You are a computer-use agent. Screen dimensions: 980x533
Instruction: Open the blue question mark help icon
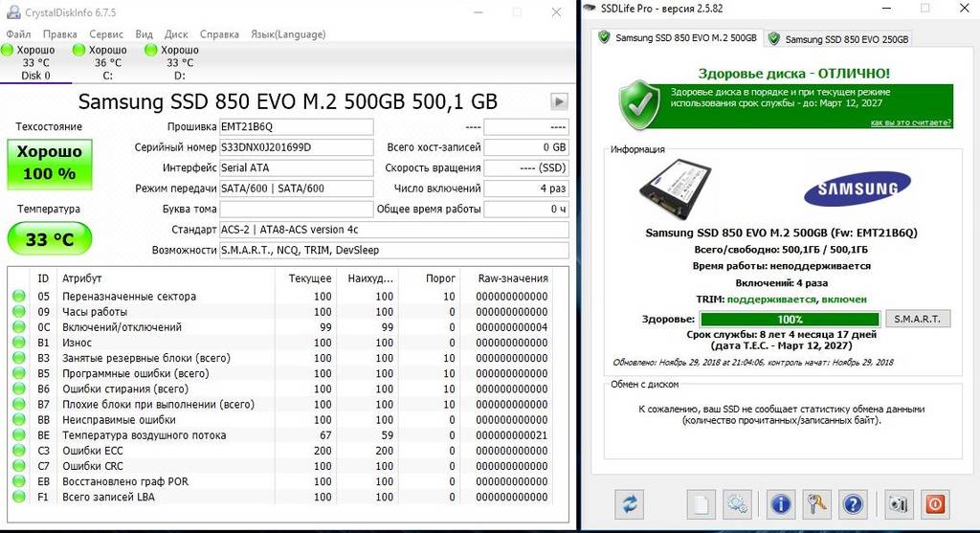tap(853, 503)
